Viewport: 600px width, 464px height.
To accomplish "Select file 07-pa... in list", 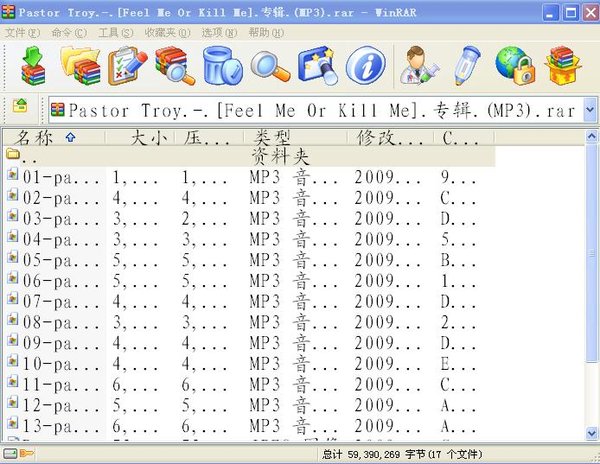I will [61, 302].
